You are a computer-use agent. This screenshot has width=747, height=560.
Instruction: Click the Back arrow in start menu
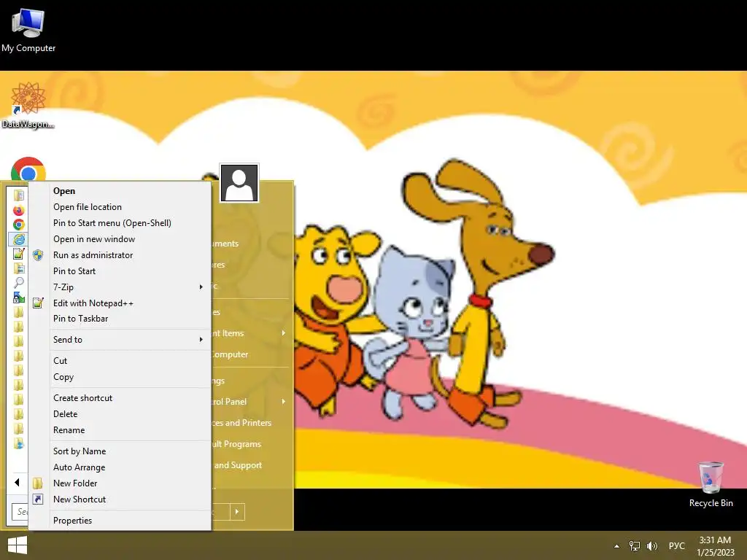point(18,483)
